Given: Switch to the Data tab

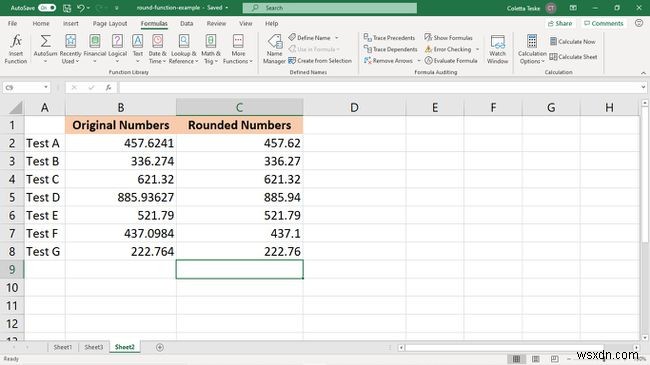Looking at the screenshot, I should pos(187,24).
